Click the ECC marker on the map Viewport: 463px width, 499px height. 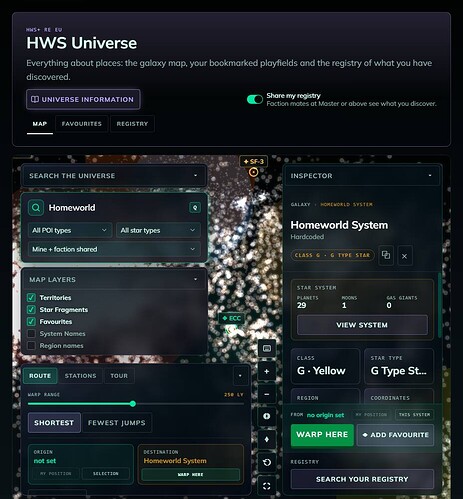231,318
